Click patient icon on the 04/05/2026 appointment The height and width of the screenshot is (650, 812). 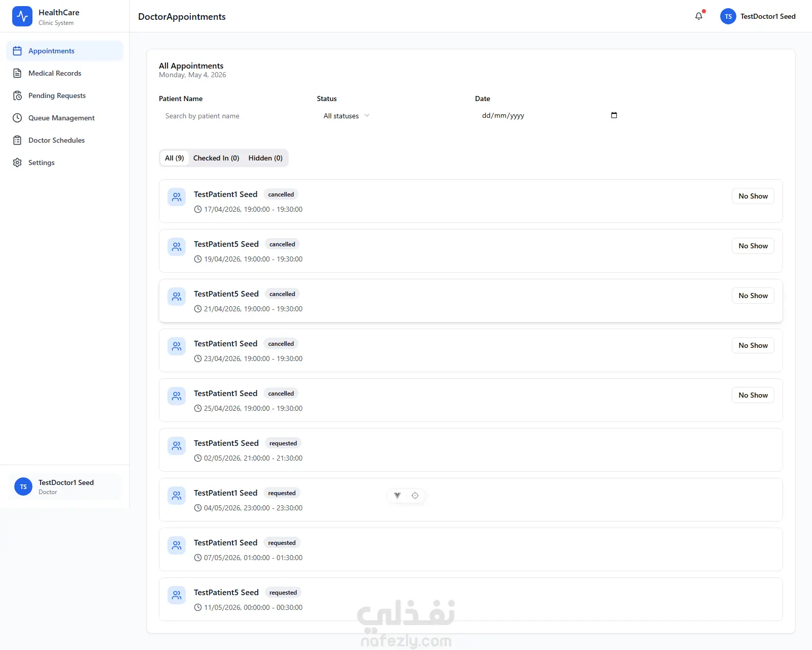point(177,496)
